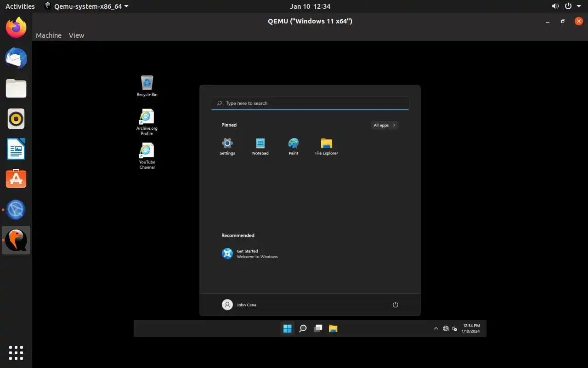Show hidden icons chevron in system tray
Screen dimensions: 588x368
436,328
